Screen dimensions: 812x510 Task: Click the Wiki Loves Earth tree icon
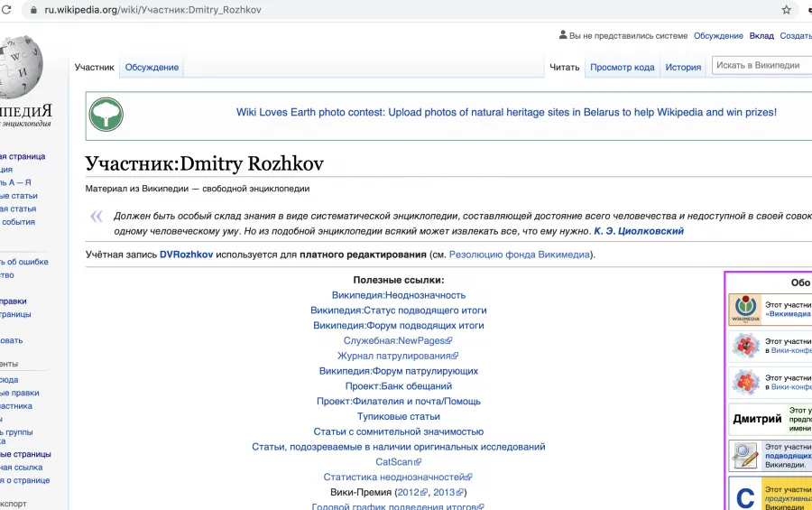[x=106, y=115]
